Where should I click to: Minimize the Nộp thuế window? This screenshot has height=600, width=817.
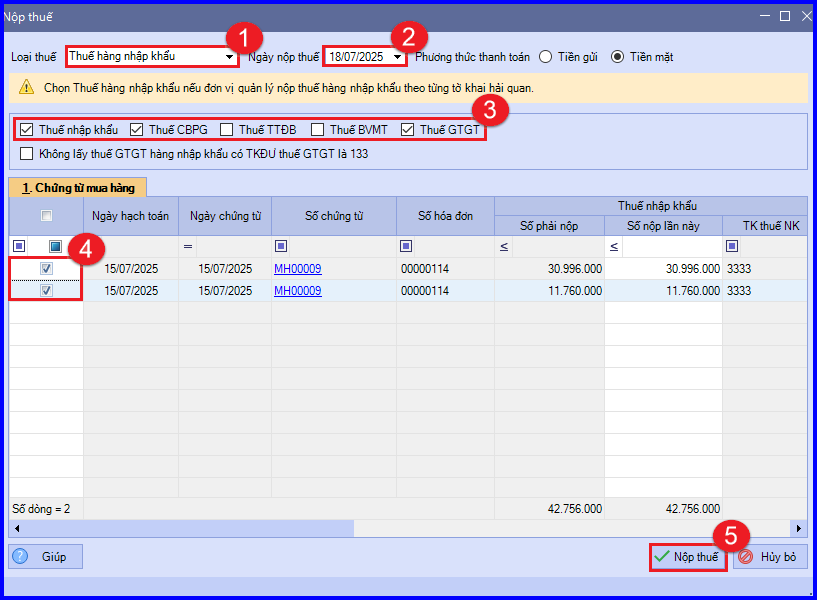(765, 16)
